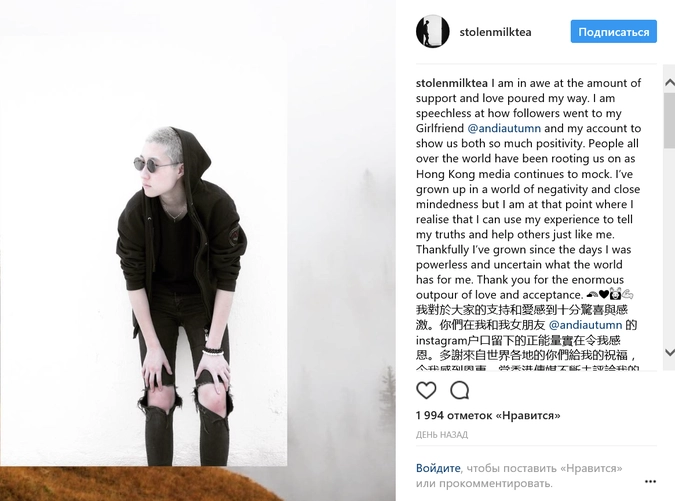Click the scrollbar up arrow

(669, 82)
